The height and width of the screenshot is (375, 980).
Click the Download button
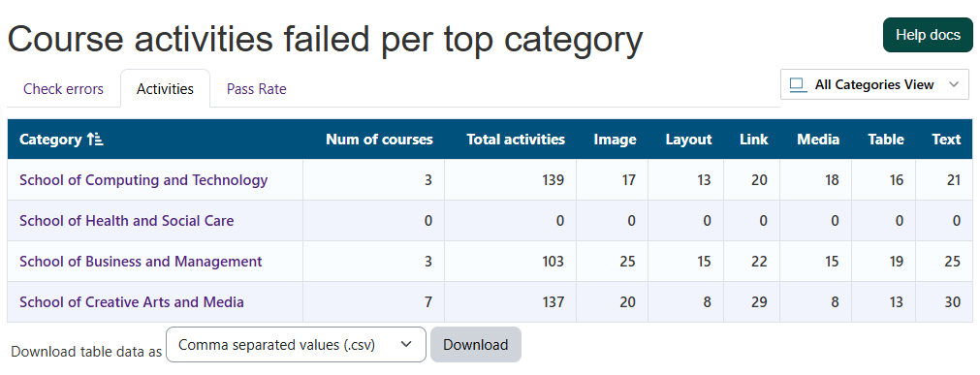coord(476,344)
